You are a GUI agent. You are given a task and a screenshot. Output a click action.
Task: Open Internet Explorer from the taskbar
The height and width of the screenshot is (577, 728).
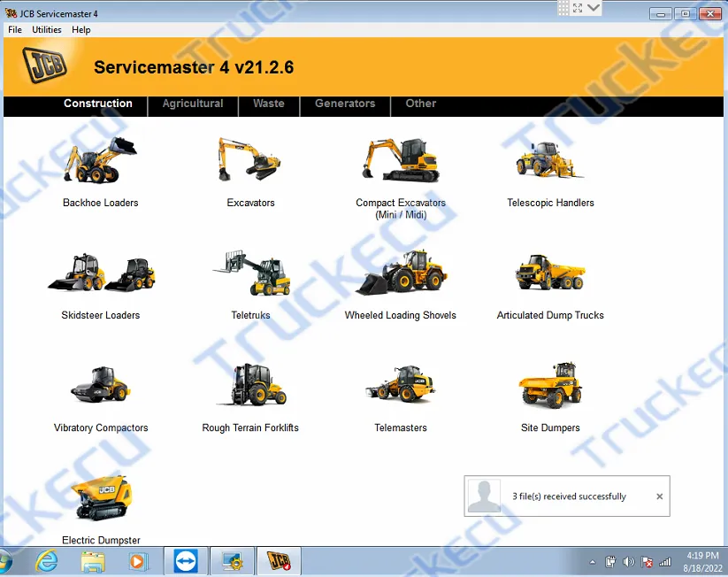pyautogui.click(x=47, y=562)
